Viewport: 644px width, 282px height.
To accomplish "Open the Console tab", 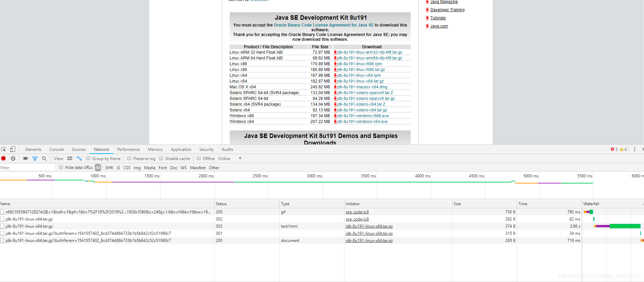I will tap(56, 149).
